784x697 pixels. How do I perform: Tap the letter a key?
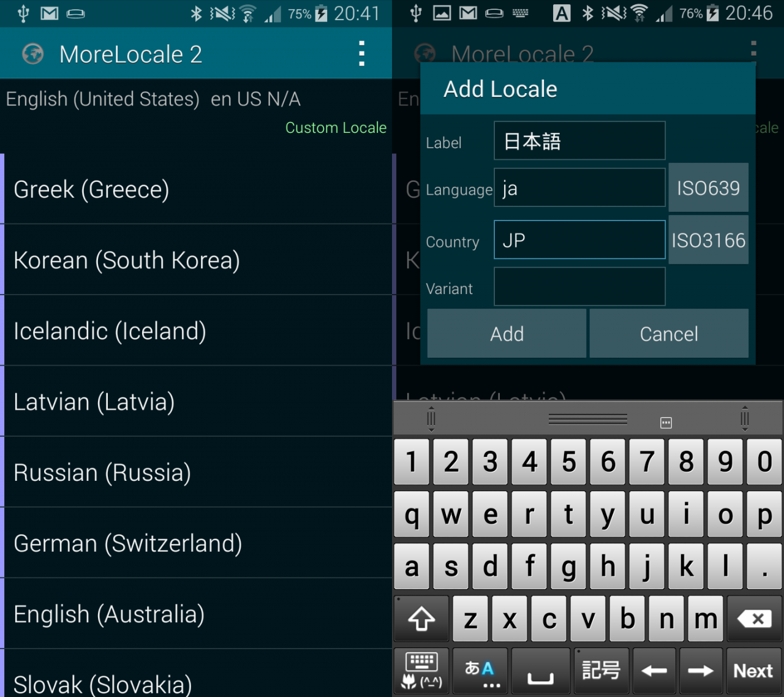point(412,567)
